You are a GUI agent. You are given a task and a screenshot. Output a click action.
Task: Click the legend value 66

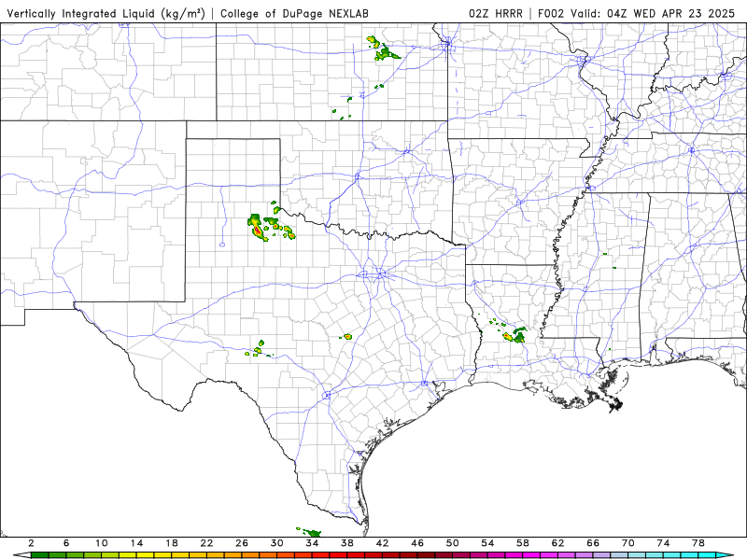point(593,543)
